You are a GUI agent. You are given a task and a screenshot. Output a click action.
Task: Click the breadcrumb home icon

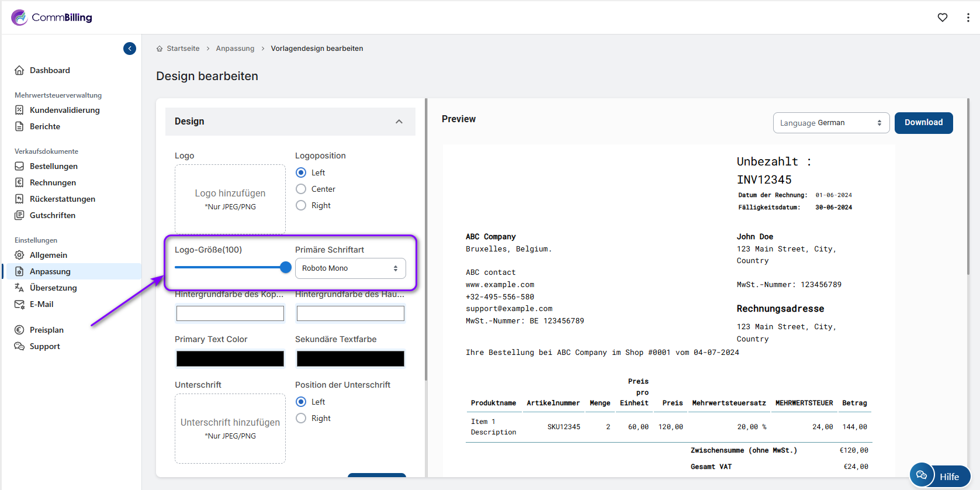(160, 49)
